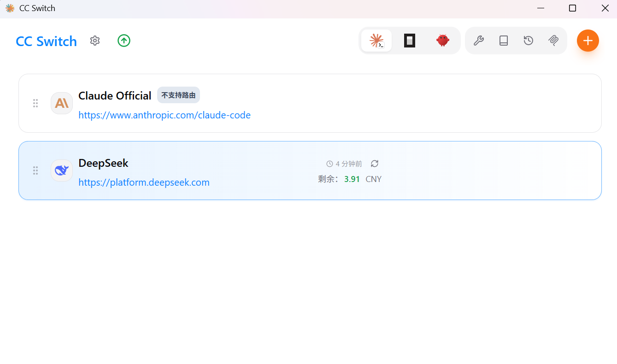Click the DeepSeek whale logo
Image resolution: width=617 pixels, height=364 pixels.
[x=62, y=170]
